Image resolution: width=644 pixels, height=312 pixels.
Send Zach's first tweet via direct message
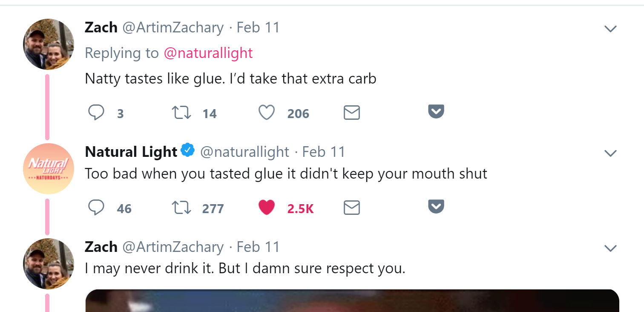(352, 113)
